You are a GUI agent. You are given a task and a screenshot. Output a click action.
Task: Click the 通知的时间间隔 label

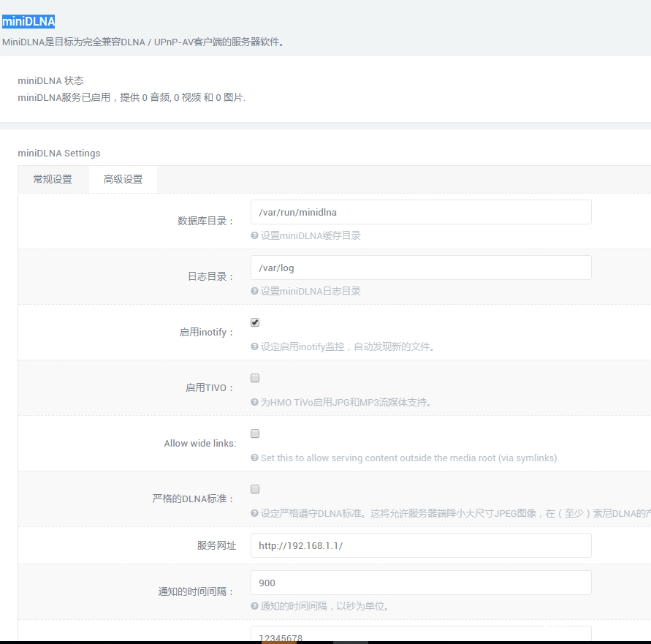(x=196, y=591)
